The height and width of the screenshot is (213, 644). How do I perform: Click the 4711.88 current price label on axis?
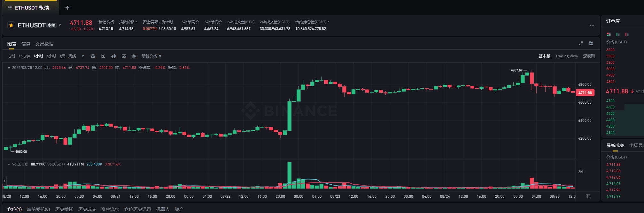585,93
